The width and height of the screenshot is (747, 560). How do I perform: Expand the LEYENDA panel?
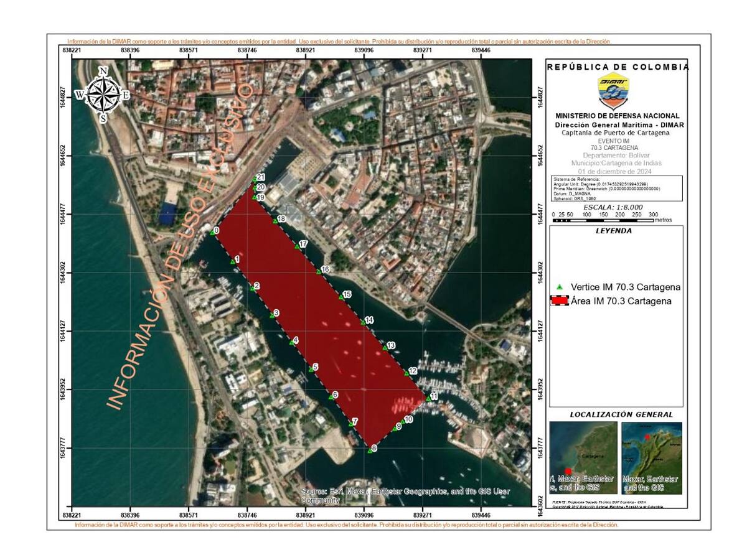click(614, 230)
